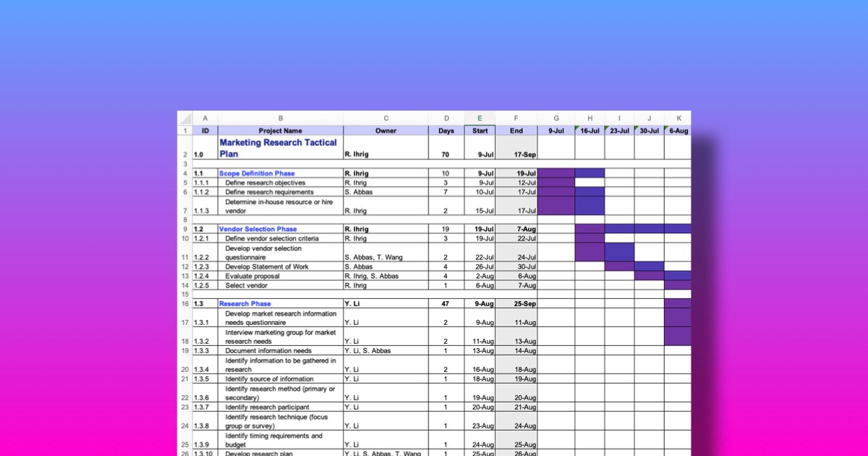Select row 9 header
This screenshot has width=868, height=456.
coord(185,229)
